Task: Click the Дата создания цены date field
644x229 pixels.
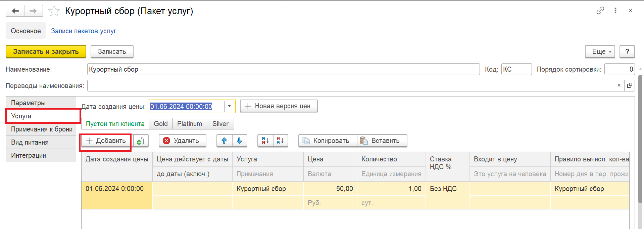Action: coord(187,106)
